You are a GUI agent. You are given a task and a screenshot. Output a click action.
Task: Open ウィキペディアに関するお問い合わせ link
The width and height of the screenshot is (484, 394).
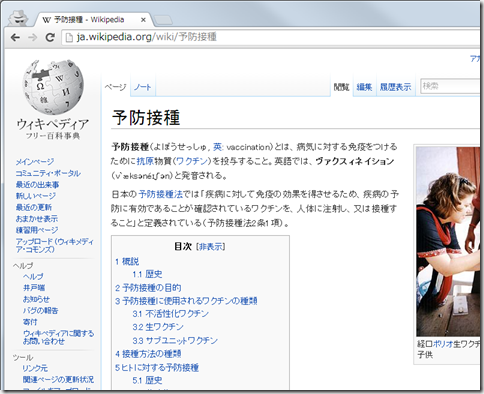tap(58, 337)
